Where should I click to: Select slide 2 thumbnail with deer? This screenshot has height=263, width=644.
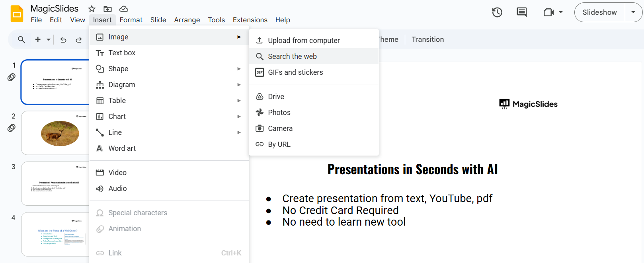tap(56, 133)
